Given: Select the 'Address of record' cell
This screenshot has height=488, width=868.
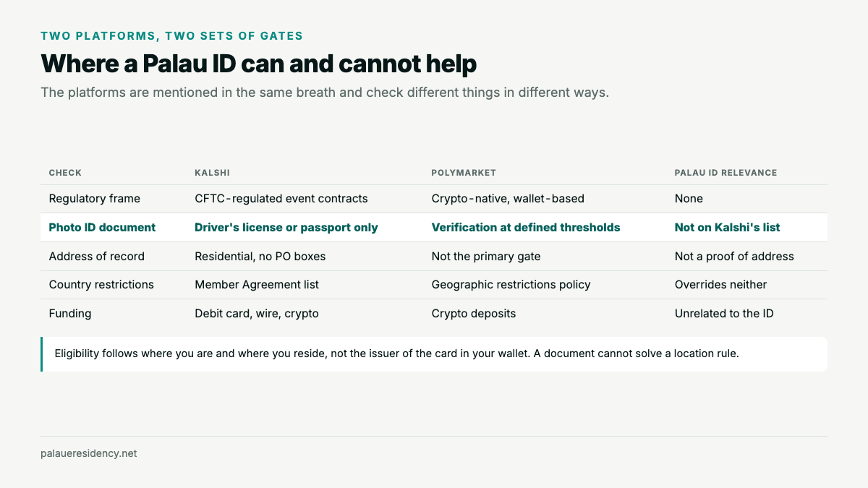Looking at the screenshot, I should [96, 256].
